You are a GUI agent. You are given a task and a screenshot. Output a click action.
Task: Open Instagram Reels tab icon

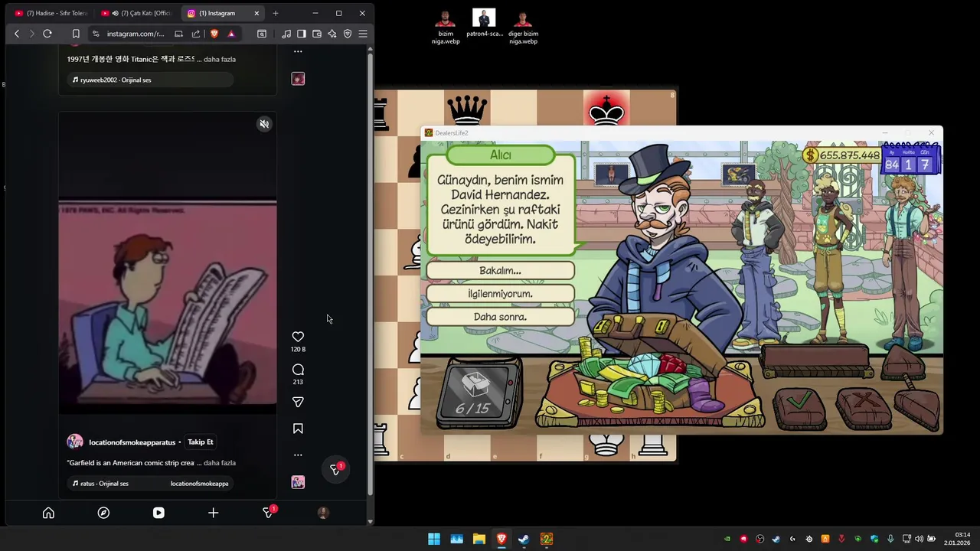[x=158, y=513]
